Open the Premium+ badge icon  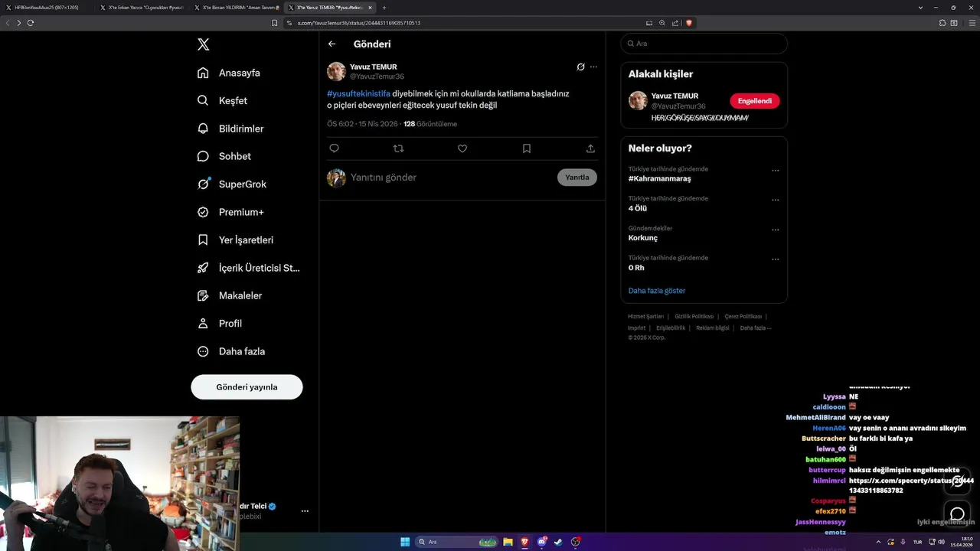coord(203,212)
